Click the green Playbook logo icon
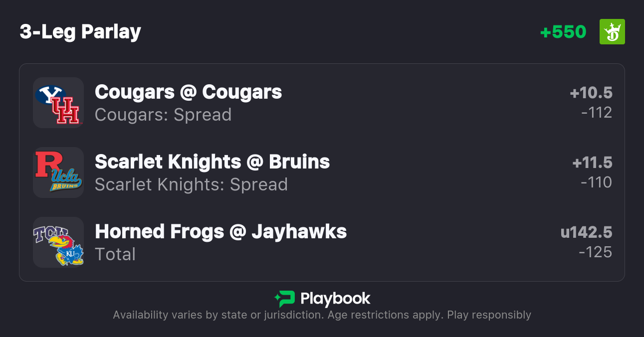644x337 pixels. click(285, 299)
